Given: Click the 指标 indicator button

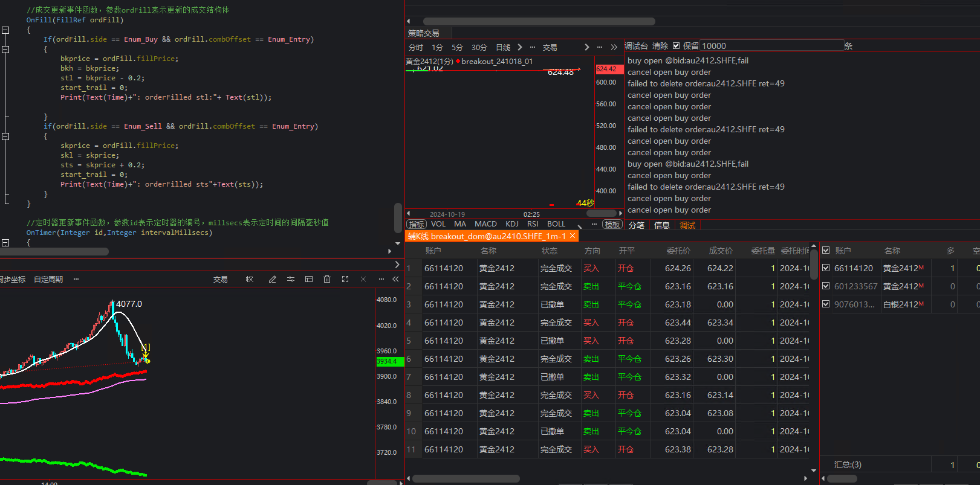Looking at the screenshot, I should click(x=417, y=224).
